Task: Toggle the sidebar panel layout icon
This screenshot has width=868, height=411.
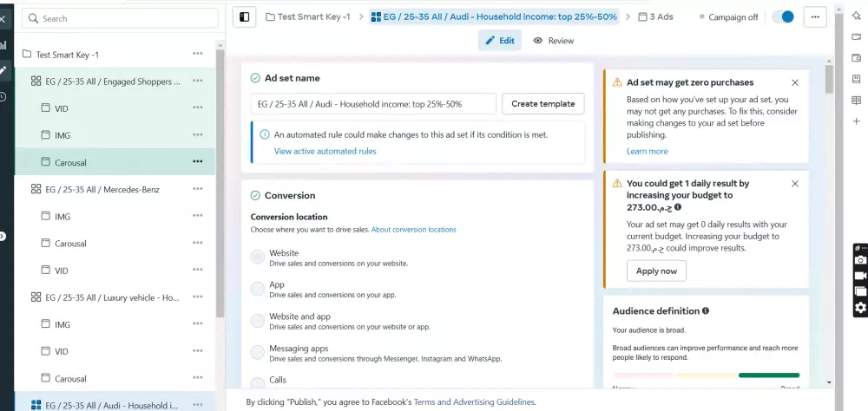Action: pos(245,16)
